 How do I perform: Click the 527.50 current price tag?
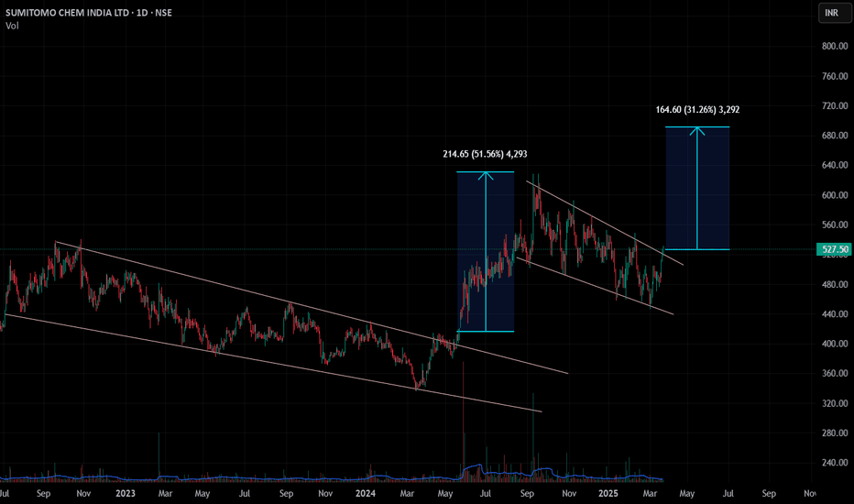(x=835, y=249)
